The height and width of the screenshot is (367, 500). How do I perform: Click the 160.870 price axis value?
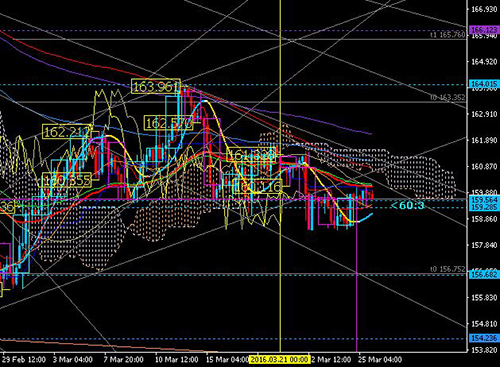[484, 166]
